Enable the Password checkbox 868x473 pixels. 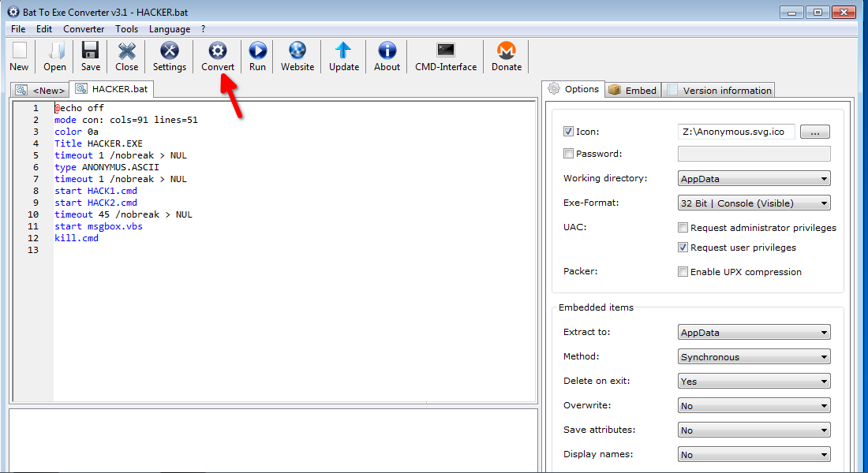[x=568, y=154]
